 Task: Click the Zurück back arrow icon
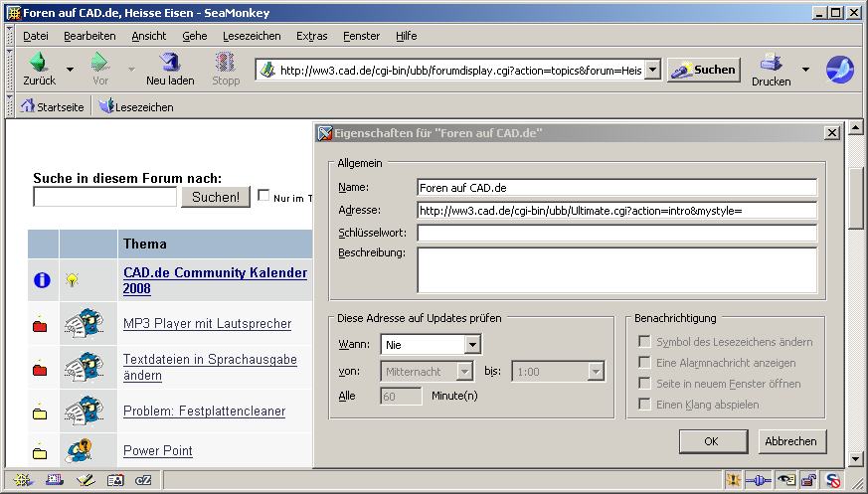[x=39, y=62]
